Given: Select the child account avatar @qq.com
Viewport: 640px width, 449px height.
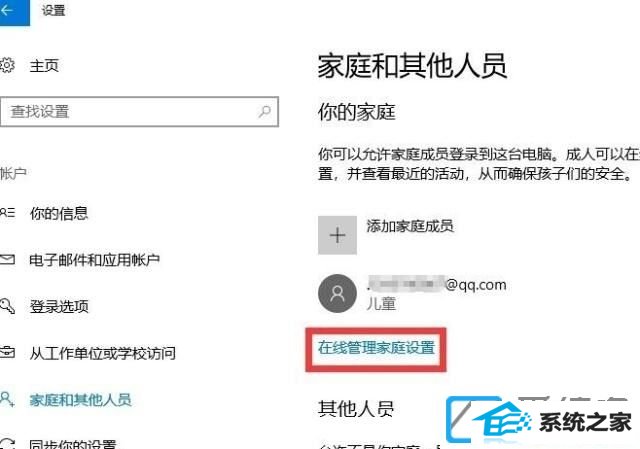Looking at the screenshot, I should click(x=337, y=293).
